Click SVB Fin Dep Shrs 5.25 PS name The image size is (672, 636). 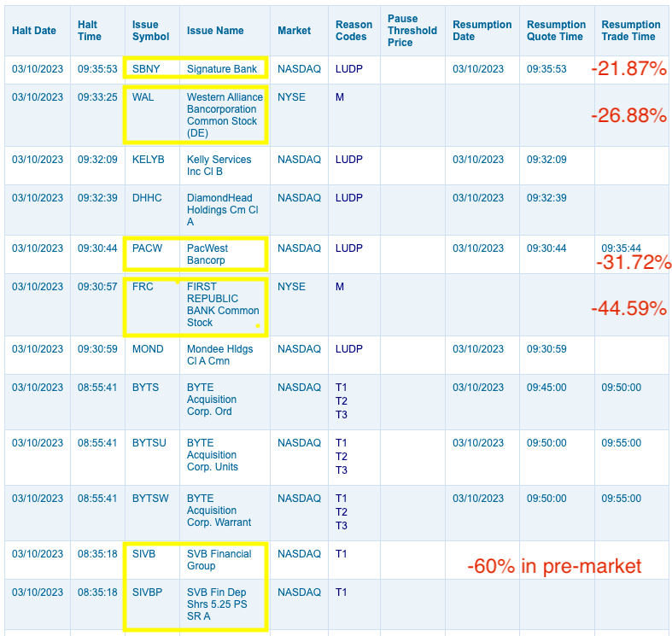[217, 604]
